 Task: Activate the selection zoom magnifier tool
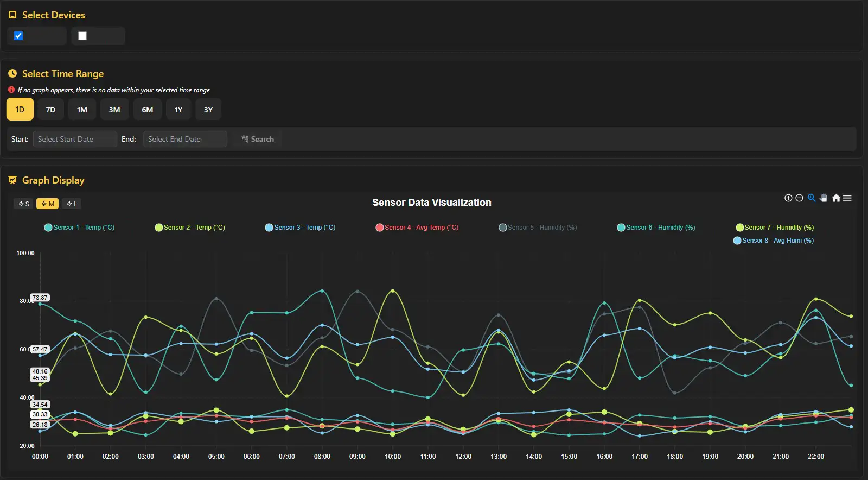[x=812, y=198]
